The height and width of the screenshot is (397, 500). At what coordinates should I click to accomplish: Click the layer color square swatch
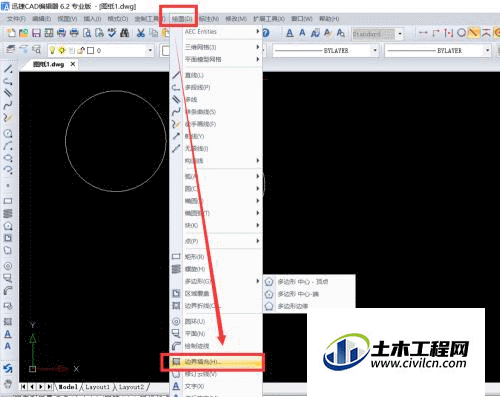90,51
